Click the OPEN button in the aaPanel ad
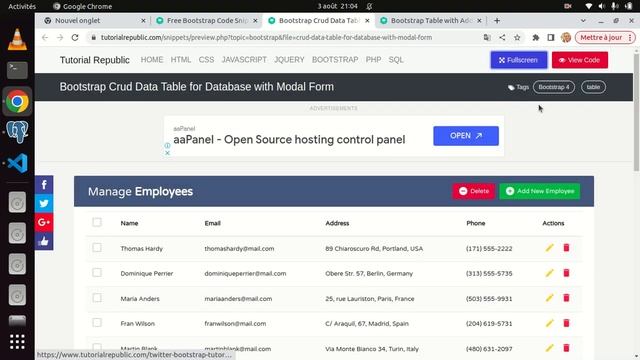Image resolution: width=640 pixels, height=360 pixels. [466, 136]
